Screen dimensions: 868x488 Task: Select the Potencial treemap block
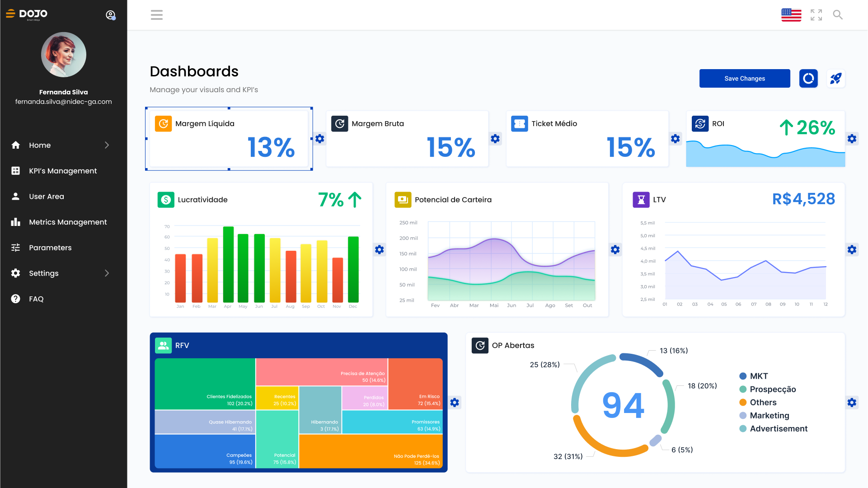click(277, 439)
